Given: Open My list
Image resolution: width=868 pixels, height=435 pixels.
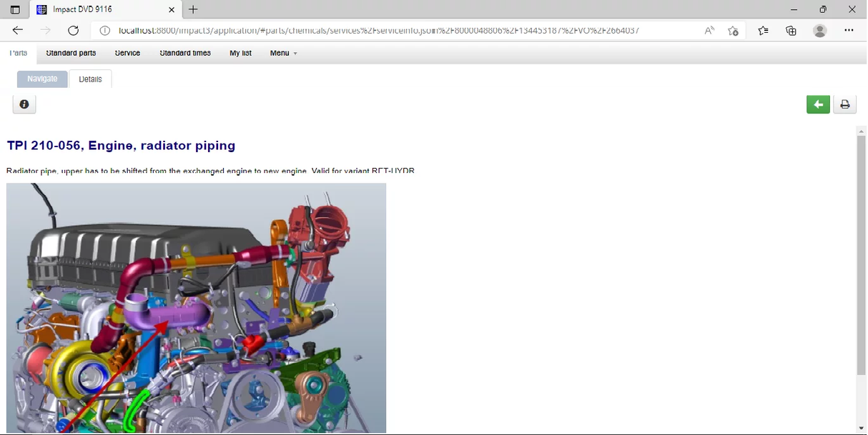Looking at the screenshot, I should tap(240, 53).
